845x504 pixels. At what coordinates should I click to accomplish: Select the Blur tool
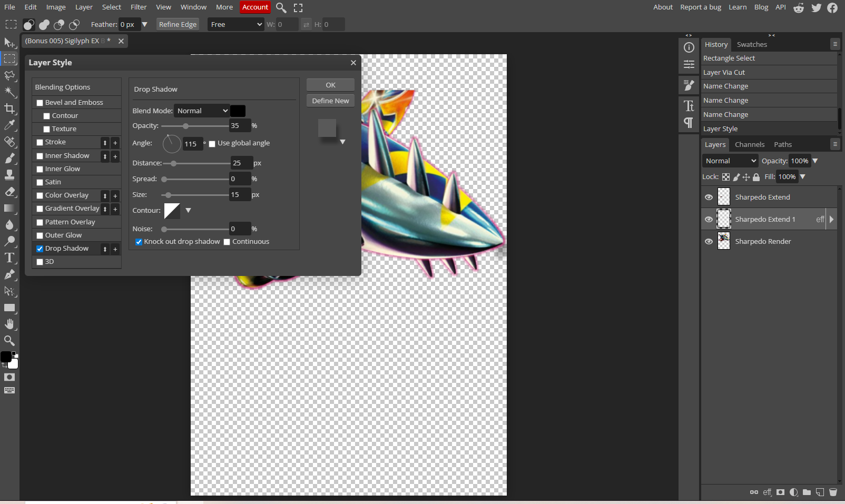tap(9, 225)
